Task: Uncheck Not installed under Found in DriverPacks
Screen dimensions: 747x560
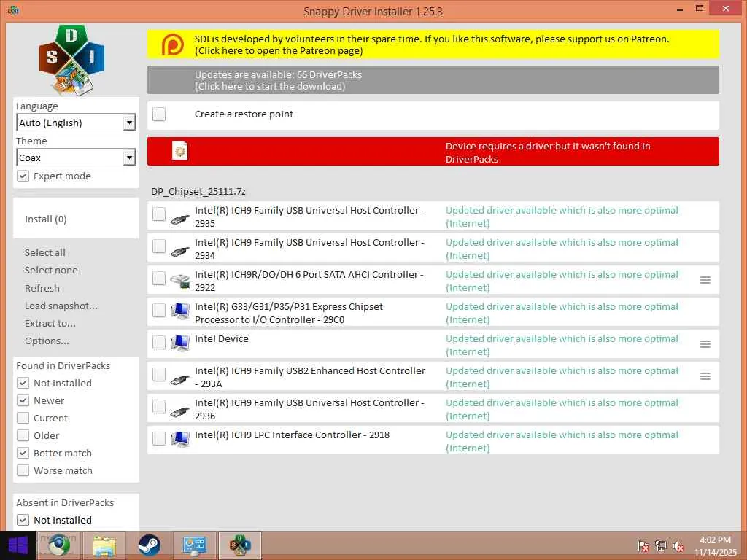Action: point(23,383)
